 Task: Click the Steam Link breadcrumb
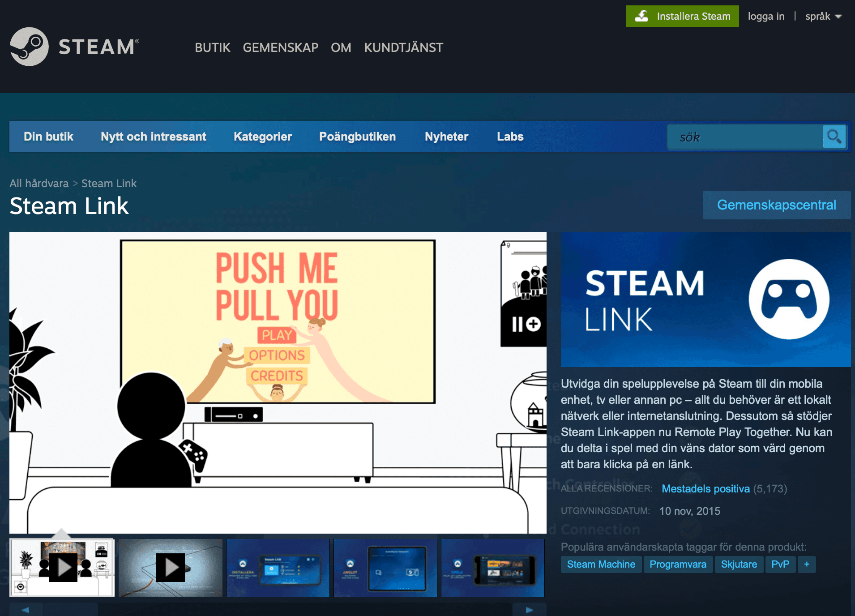point(109,183)
